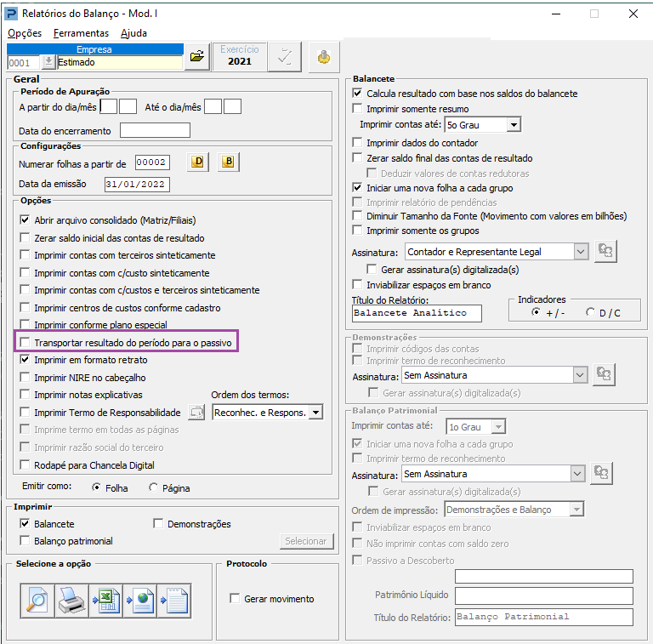653x644 pixels.
Task: Open the Ferramentas menu
Action: point(82,33)
